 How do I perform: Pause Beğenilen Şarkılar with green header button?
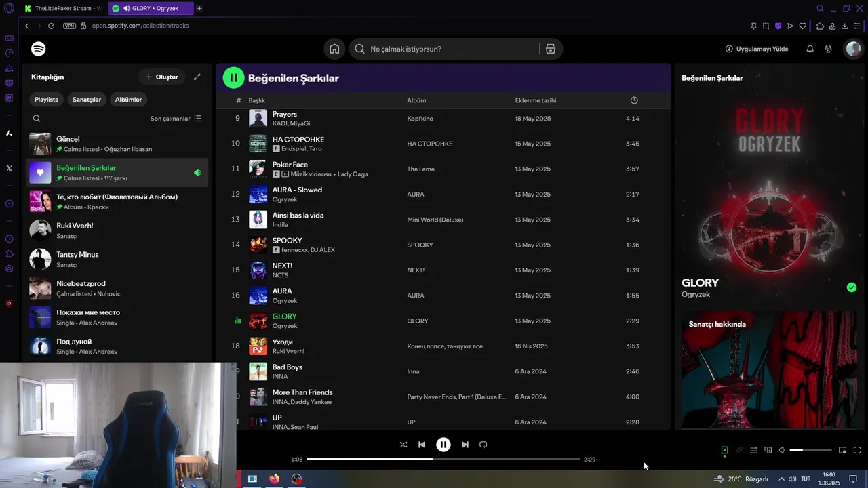[233, 78]
